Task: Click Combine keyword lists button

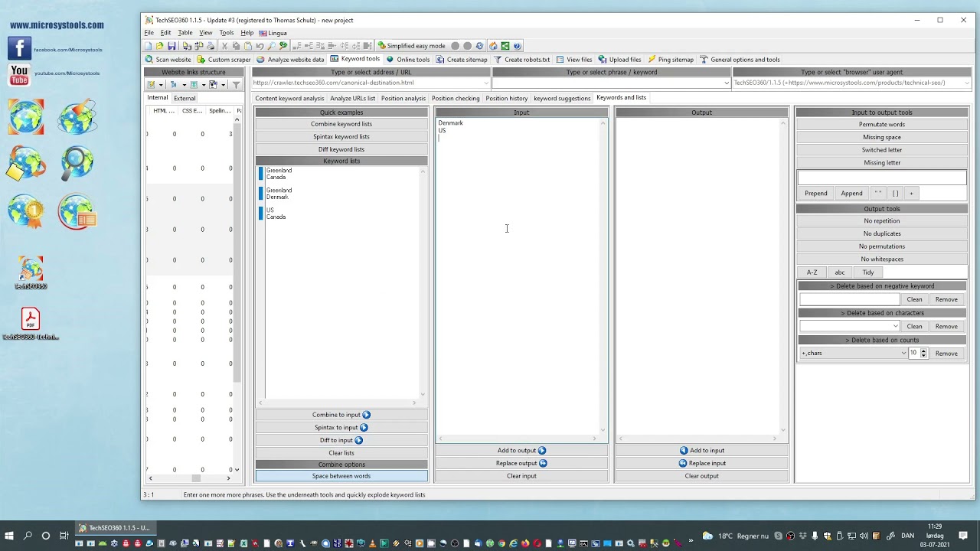Action: pyautogui.click(x=341, y=124)
